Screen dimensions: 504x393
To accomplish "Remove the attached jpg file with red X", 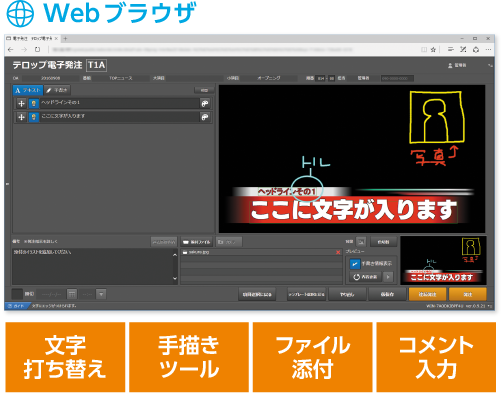I will (x=338, y=252).
